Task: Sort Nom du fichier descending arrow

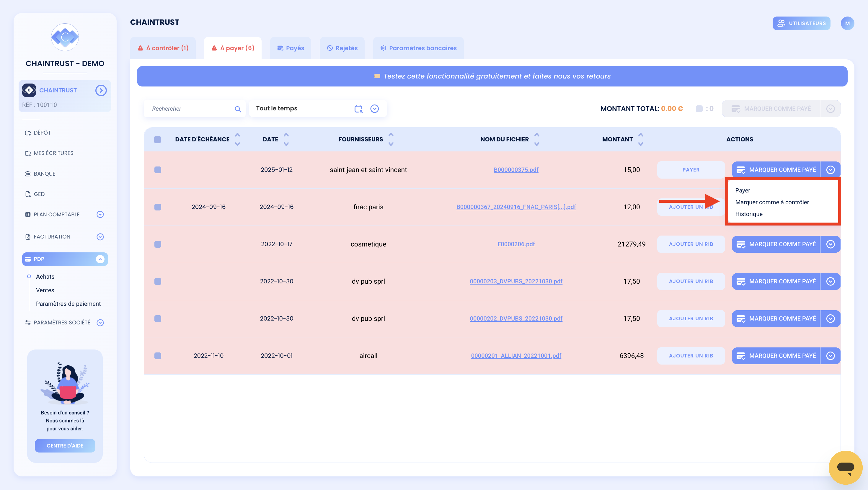Action: click(537, 144)
